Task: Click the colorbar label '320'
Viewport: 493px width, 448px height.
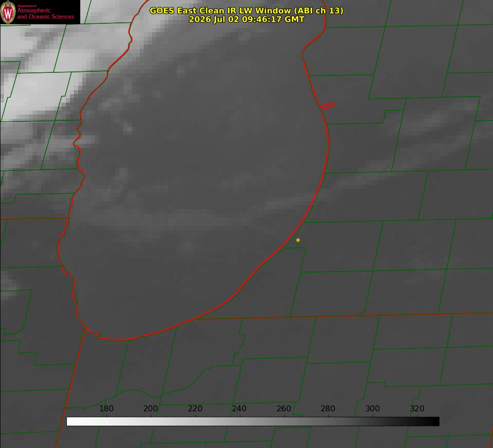Action: (417, 408)
